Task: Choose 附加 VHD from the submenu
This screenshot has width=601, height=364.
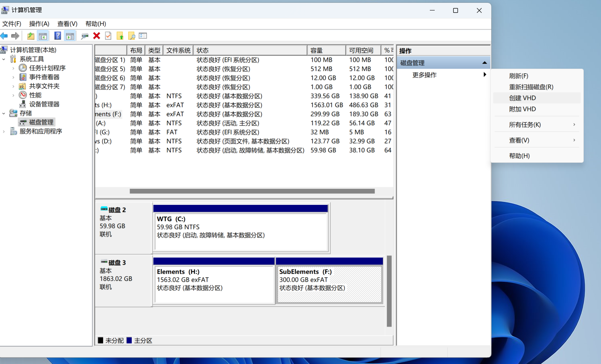Action: point(537,109)
